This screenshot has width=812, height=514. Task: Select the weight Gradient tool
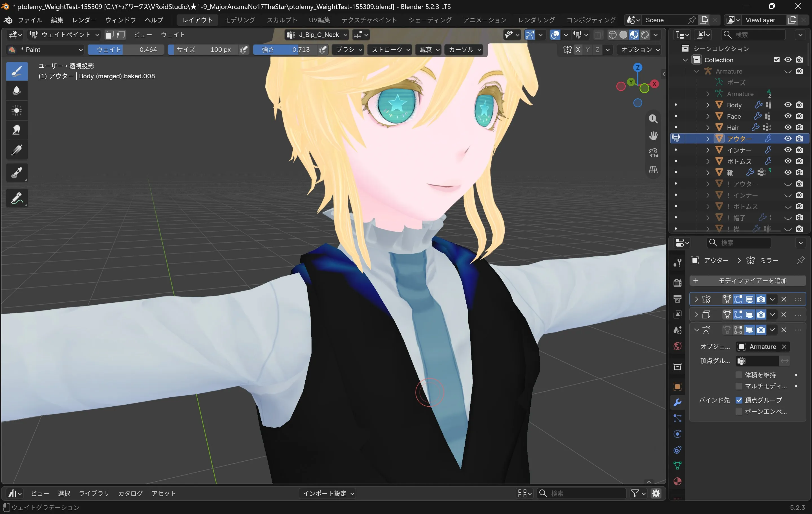(x=17, y=150)
